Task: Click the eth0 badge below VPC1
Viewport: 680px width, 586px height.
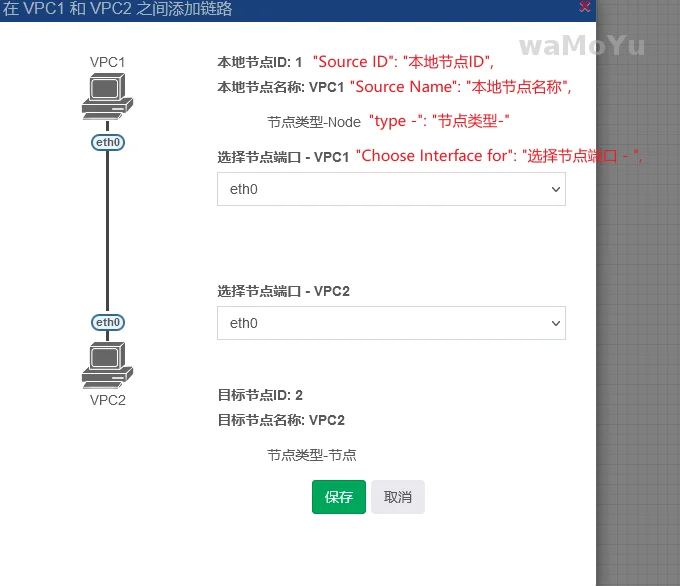Action: click(x=107, y=142)
